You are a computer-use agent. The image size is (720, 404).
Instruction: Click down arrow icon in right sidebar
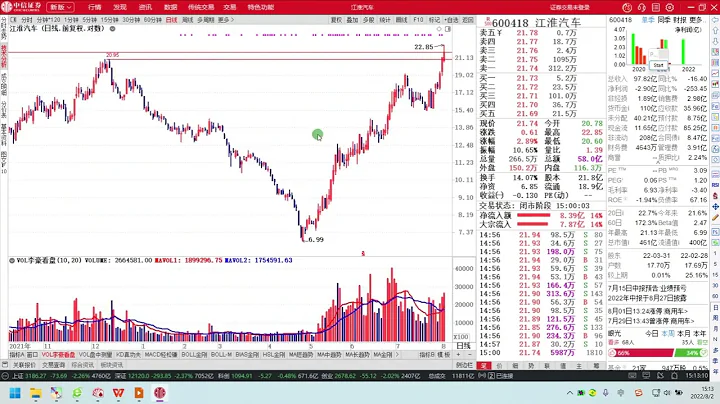(715, 41)
